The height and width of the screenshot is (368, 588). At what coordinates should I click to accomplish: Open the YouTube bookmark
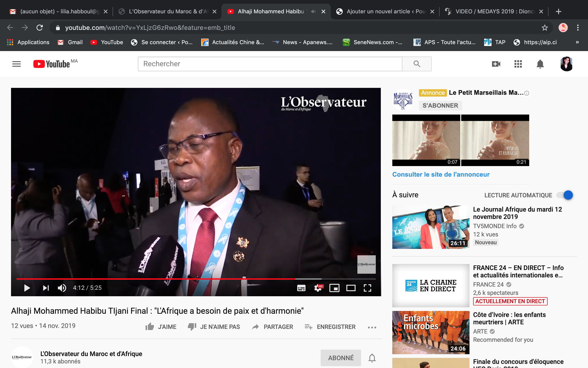[x=107, y=42]
